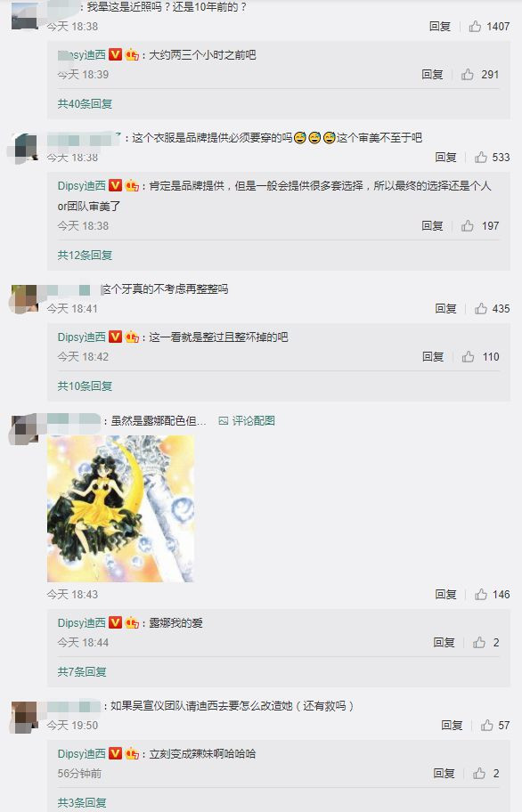The height and width of the screenshot is (812, 522).
Task: Reply to the 19:50 comment
Action: [x=453, y=726]
